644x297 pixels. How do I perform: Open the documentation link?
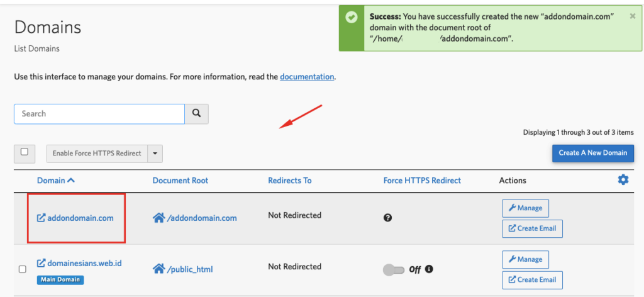click(307, 76)
